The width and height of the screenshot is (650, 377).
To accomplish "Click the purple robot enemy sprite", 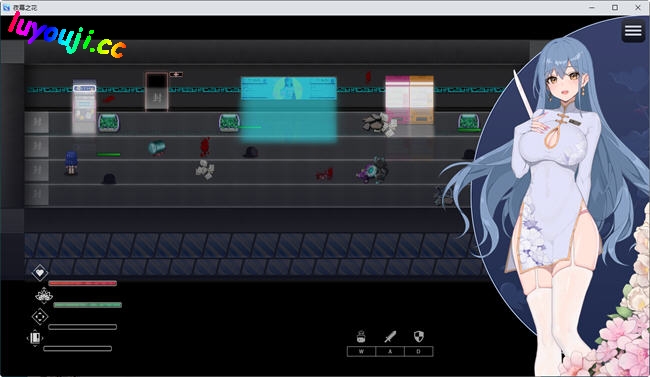I will [373, 170].
